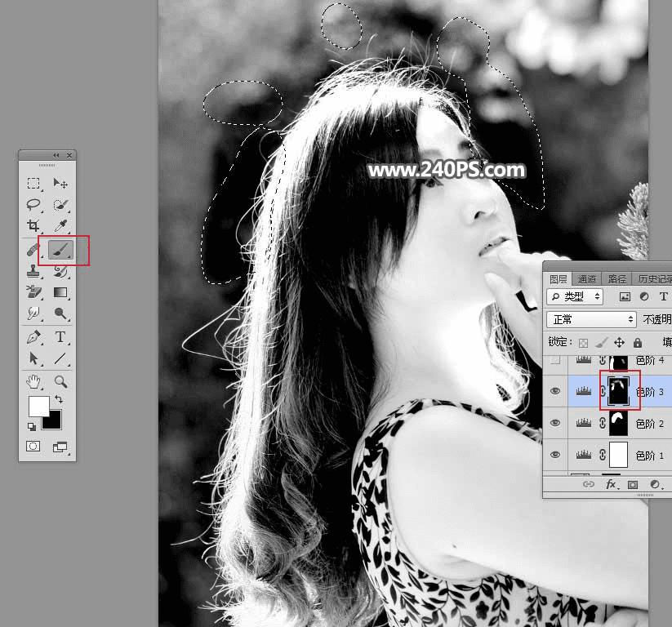The image size is (672, 627).
Task: Filter layers by pixel layers icon
Action: pos(625,296)
